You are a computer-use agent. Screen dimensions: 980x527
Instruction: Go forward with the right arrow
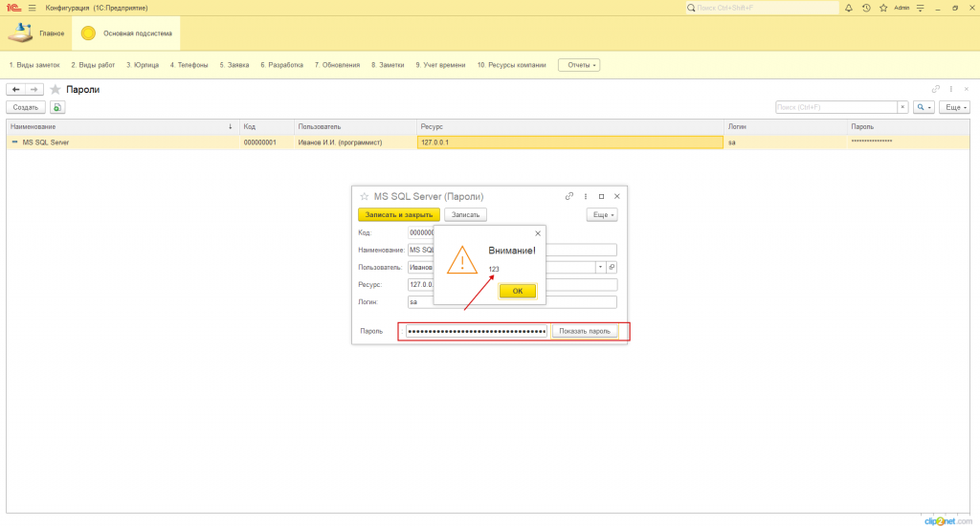[x=34, y=89]
